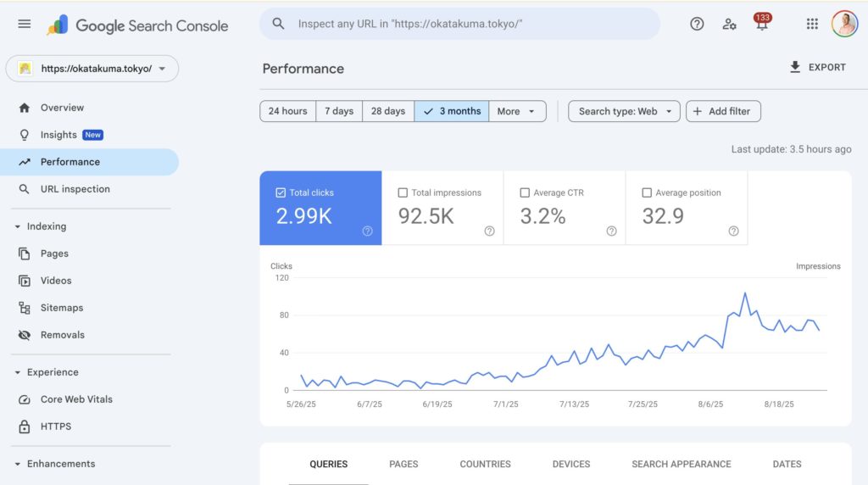Open the property selector dropdown arrow
The height and width of the screenshot is (485, 868).
pos(162,69)
